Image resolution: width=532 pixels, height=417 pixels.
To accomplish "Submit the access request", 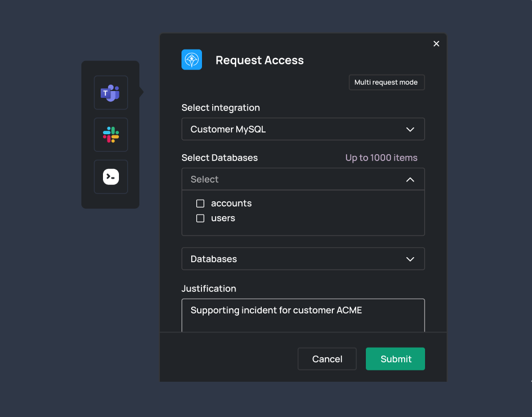I will coord(395,359).
